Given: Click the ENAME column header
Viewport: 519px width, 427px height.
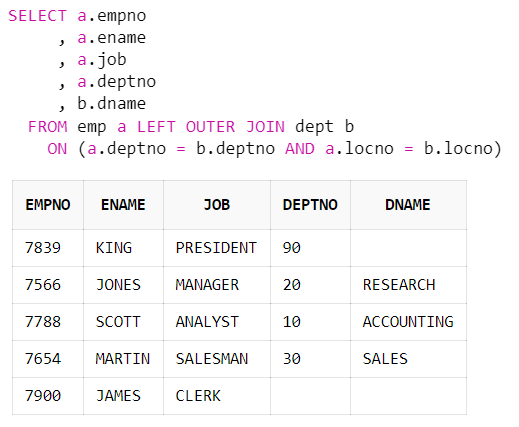Looking at the screenshot, I should 123,205.
